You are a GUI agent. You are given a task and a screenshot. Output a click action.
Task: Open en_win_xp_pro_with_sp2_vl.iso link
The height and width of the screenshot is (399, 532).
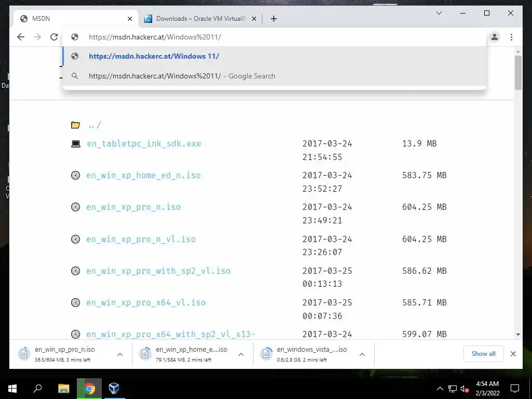158,271
